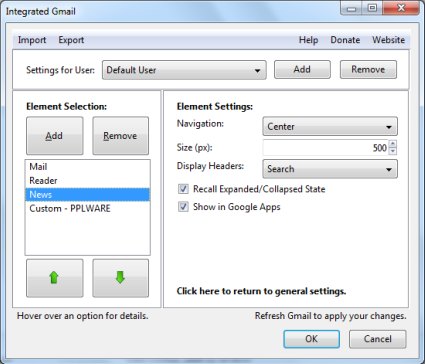Open the Settings for User dropdown
Screen dimensions: 425x364
point(184,70)
